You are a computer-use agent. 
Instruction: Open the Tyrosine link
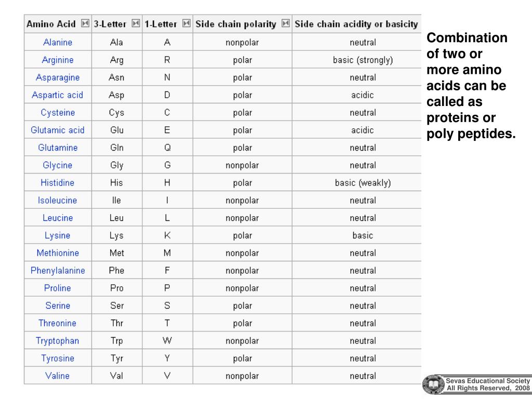[x=57, y=358]
